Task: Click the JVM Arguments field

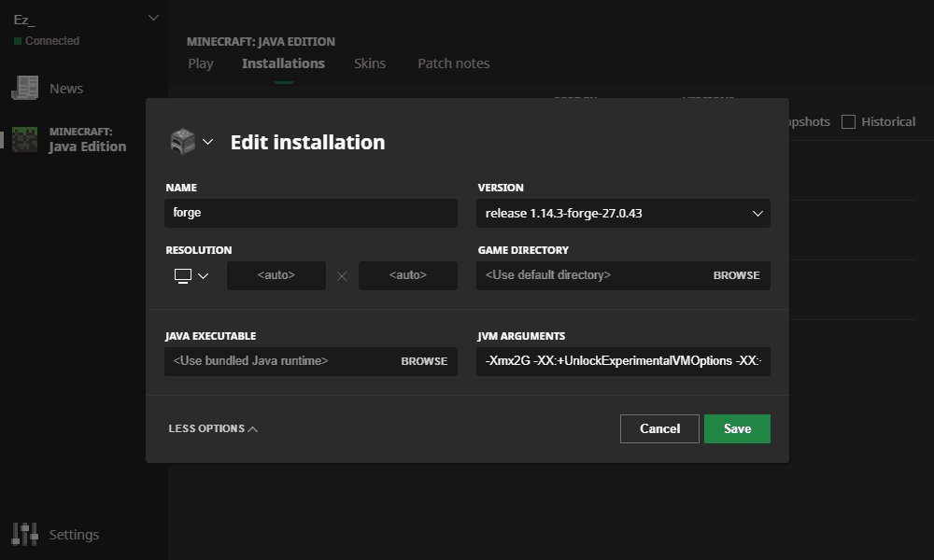Action: (x=623, y=361)
